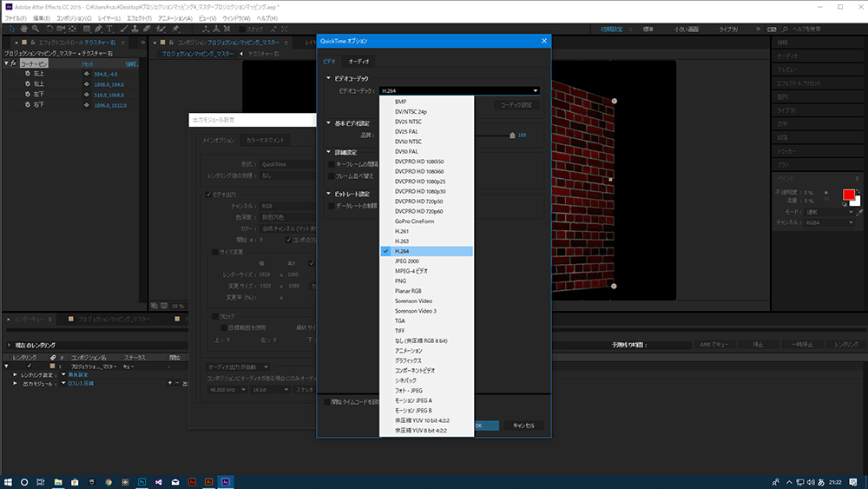The width and height of the screenshot is (868, 489).
Task: Click the キャンセル button
Action: (x=524, y=426)
